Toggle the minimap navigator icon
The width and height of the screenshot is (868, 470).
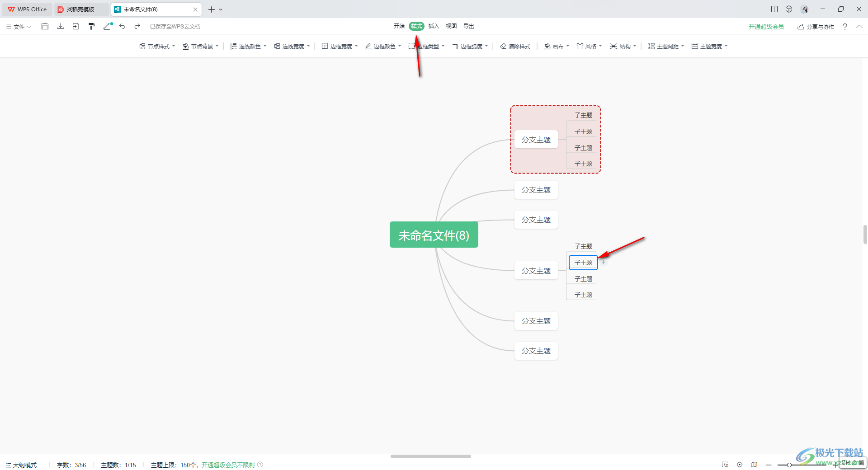[754, 465]
